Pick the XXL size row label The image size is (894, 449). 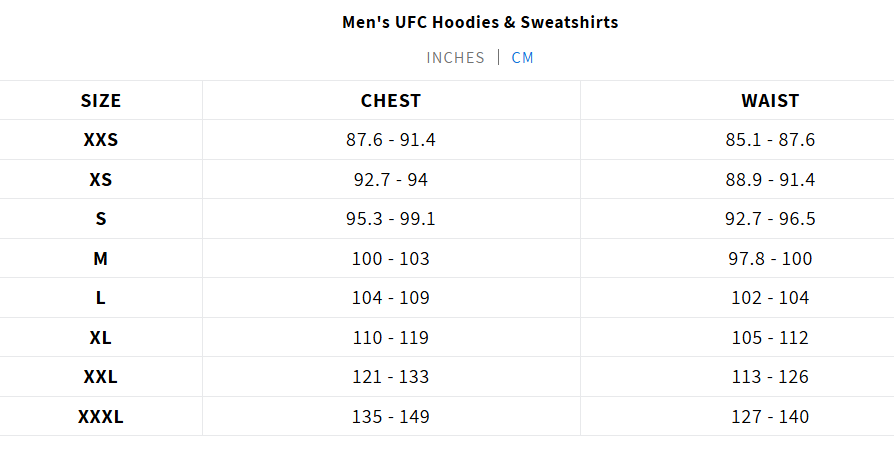[x=101, y=377]
